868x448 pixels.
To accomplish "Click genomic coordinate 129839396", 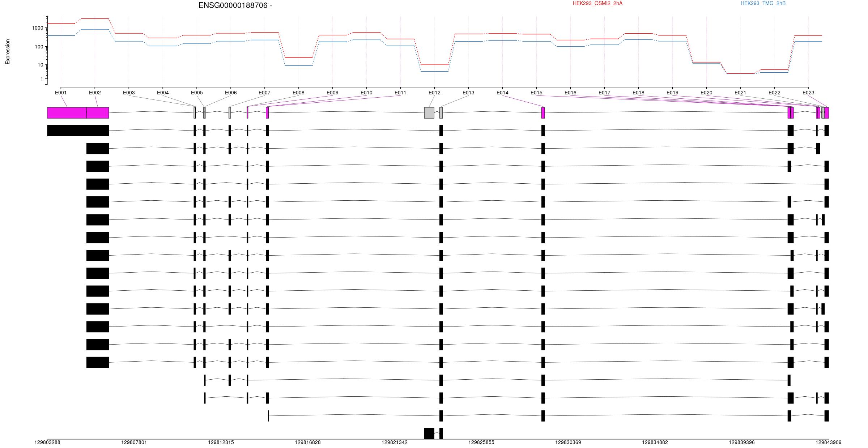I will 742,442.
